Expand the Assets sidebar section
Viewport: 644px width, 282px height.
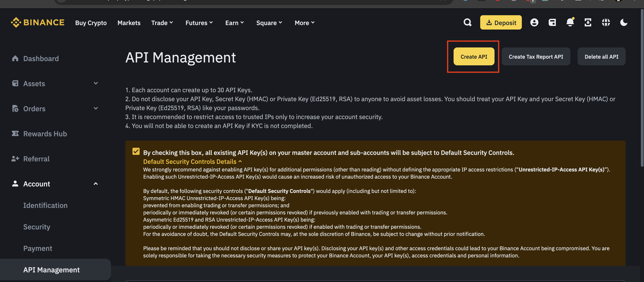point(96,83)
